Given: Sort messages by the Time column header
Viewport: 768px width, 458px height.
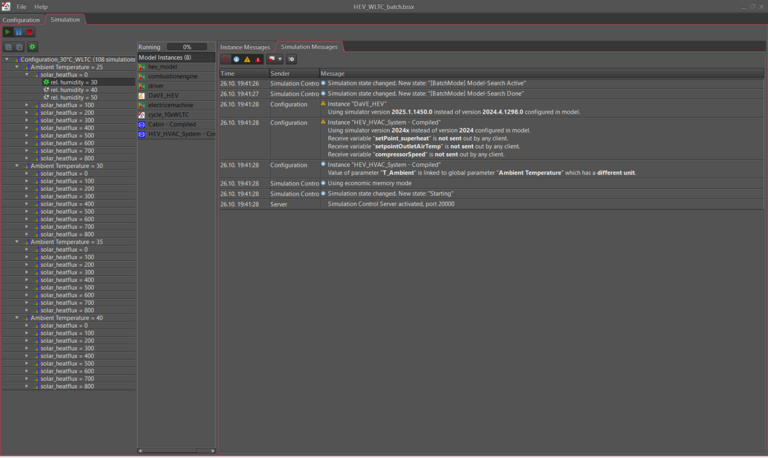Looking at the screenshot, I should click(x=243, y=73).
